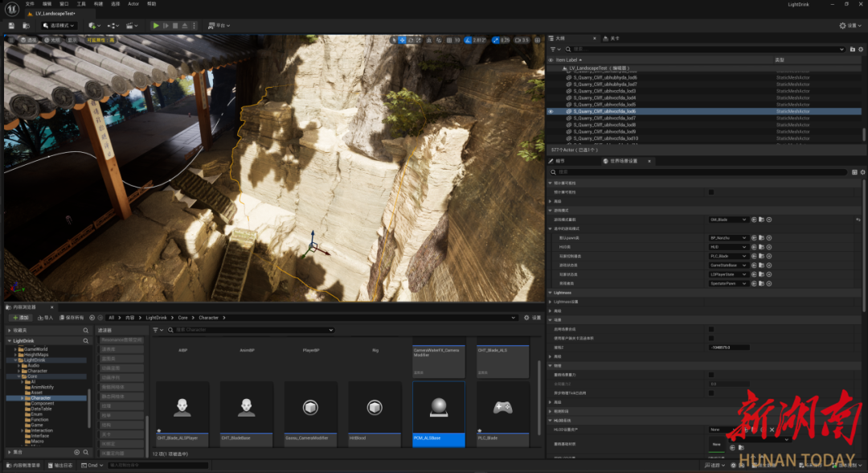Click the outliner search field
The width and height of the screenshot is (868, 473).
click(x=704, y=49)
